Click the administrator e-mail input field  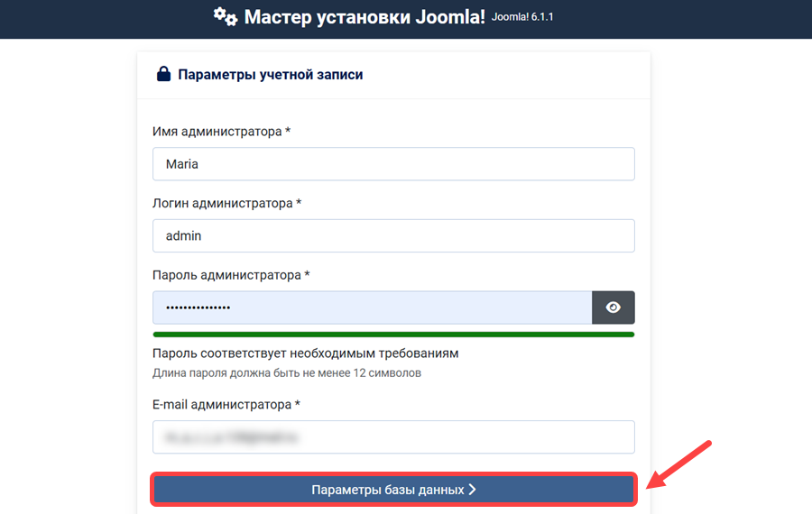pyautogui.click(x=393, y=437)
